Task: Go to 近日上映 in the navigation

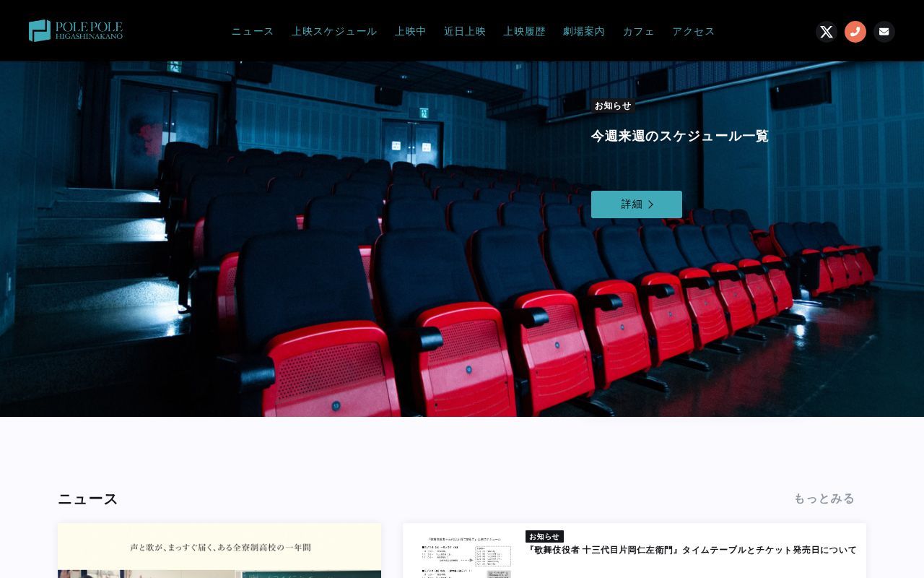Action: pyautogui.click(x=465, y=32)
